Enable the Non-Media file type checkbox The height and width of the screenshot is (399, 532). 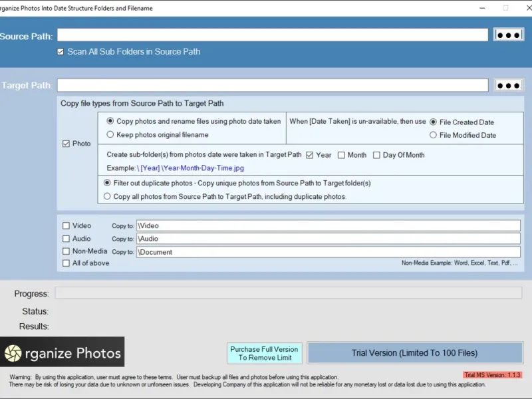pyautogui.click(x=66, y=251)
